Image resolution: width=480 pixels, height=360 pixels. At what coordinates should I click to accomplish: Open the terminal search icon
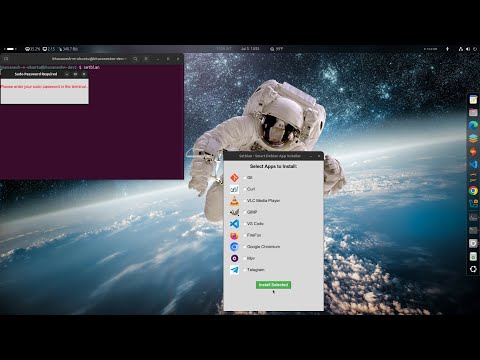coord(135,59)
